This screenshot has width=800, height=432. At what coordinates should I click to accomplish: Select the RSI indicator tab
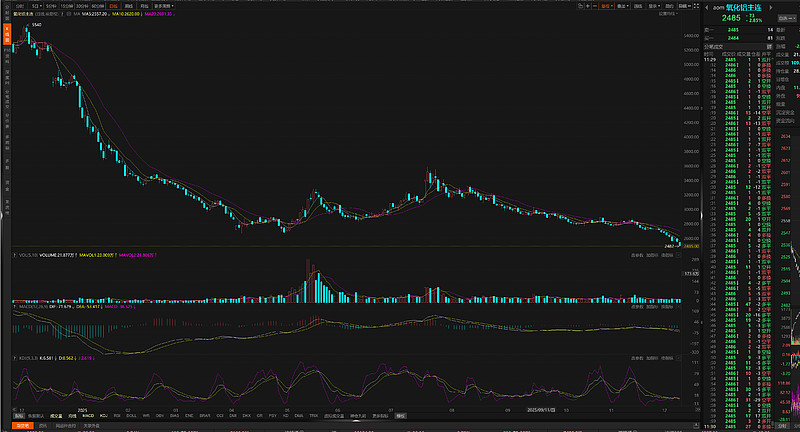point(117,416)
